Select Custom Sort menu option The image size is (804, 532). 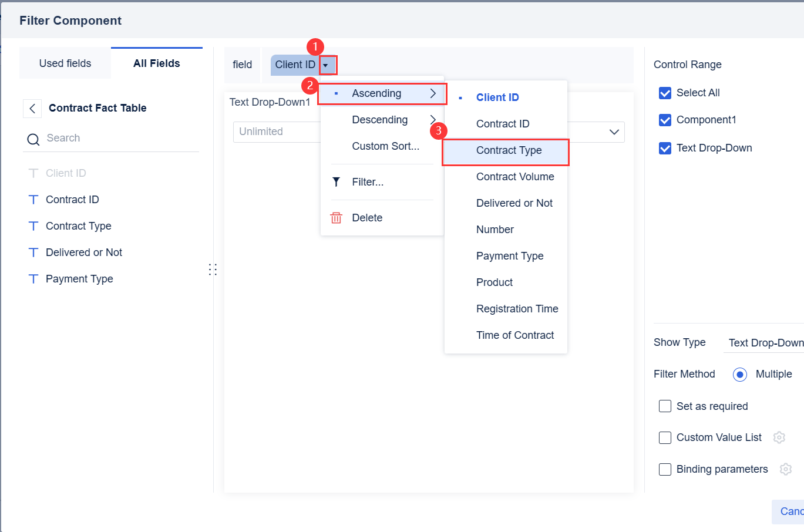[x=385, y=146]
